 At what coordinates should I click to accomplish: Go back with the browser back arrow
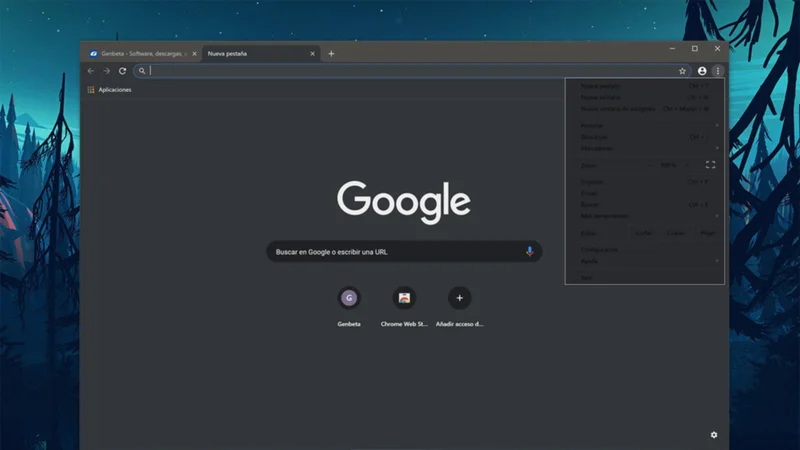(91, 71)
